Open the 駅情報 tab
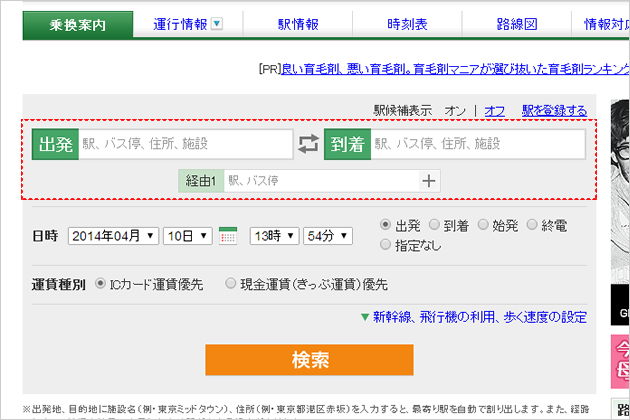Screen dimensions: 630x420 point(298,25)
